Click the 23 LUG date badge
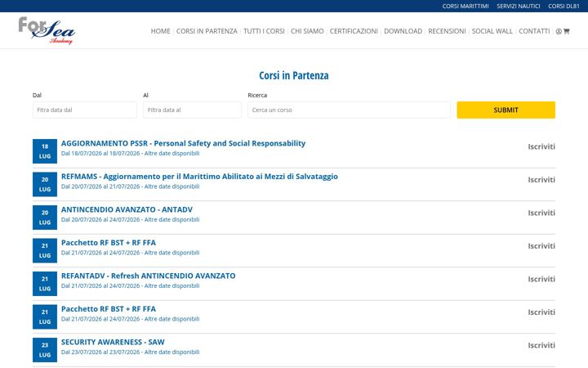The height and width of the screenshot is (368, 588). pos(45,350)
